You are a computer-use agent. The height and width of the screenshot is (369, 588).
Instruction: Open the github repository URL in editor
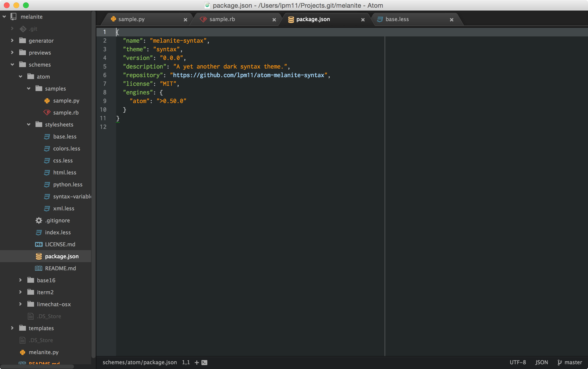tap(248, 75)
